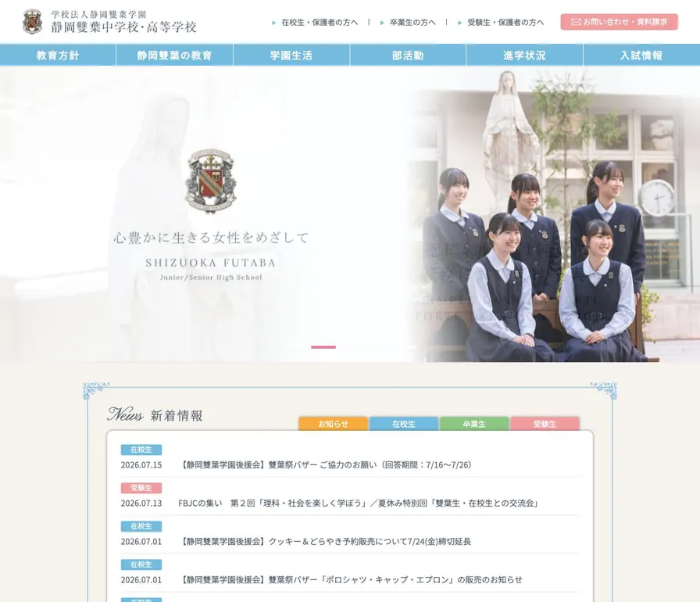Open the クッキー＆どらやき予約販売 news item
This screenshot has height=602, width=700.
[x=326, y=542]
